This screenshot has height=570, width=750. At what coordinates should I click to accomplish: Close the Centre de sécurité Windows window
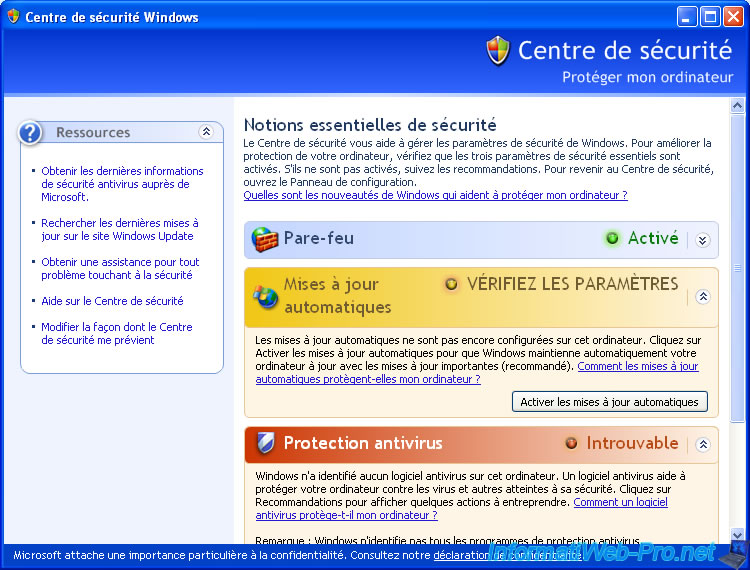point(733,17)
